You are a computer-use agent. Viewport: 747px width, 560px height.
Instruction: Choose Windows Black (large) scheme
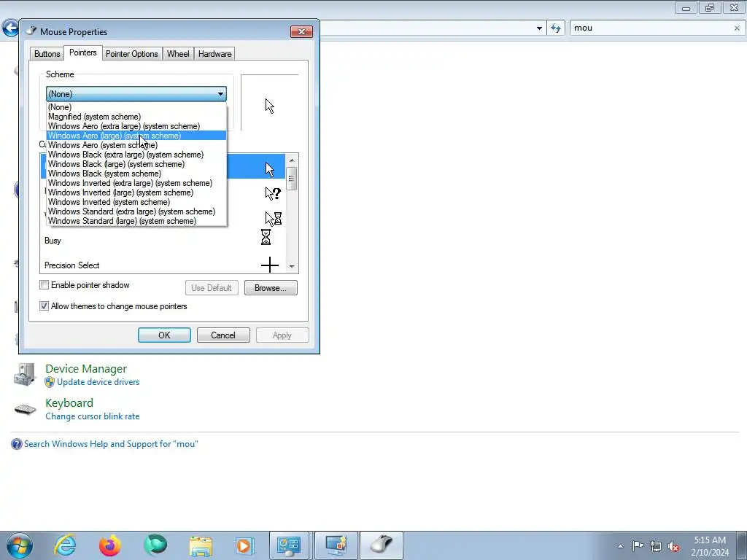136,164
